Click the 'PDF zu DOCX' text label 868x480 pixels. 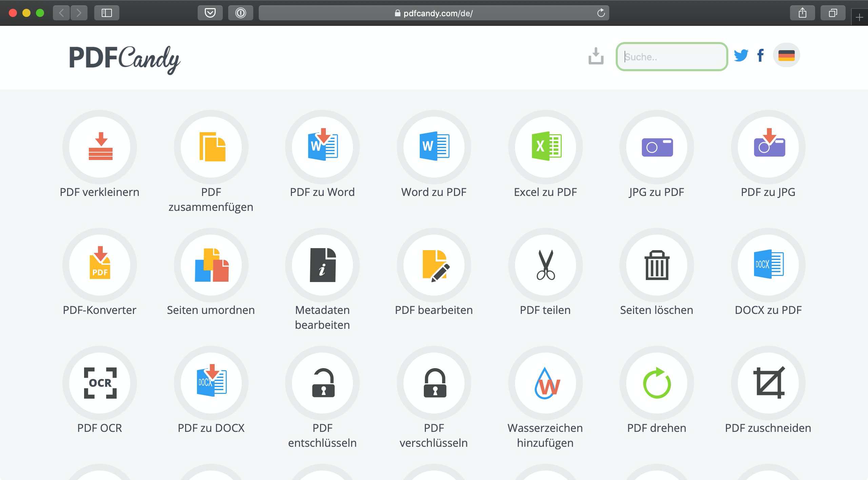click(211, 428)
